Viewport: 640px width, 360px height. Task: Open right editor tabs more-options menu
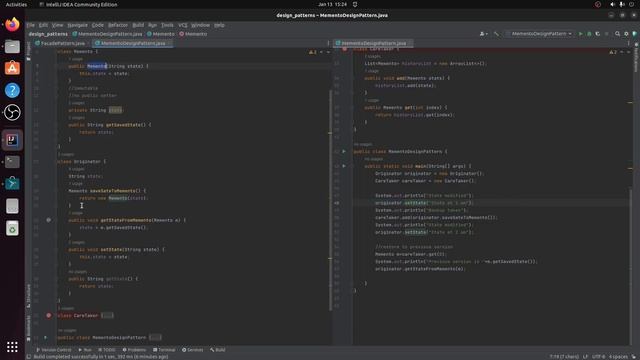[629, 43]
